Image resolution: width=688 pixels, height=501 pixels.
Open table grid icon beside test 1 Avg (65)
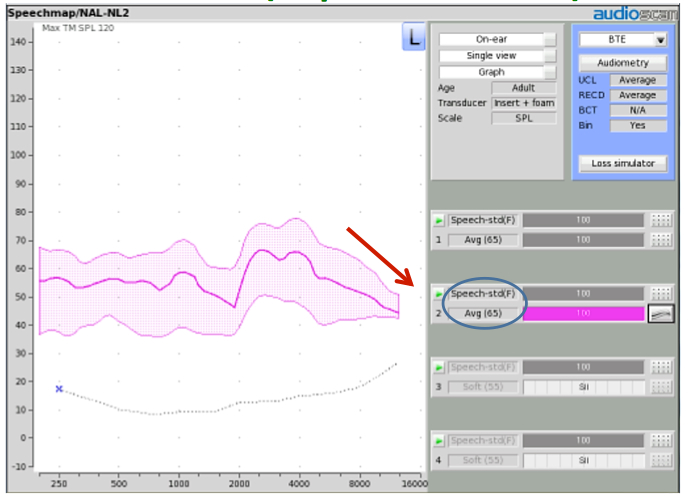pyautogui.click(x=661, y=240)
